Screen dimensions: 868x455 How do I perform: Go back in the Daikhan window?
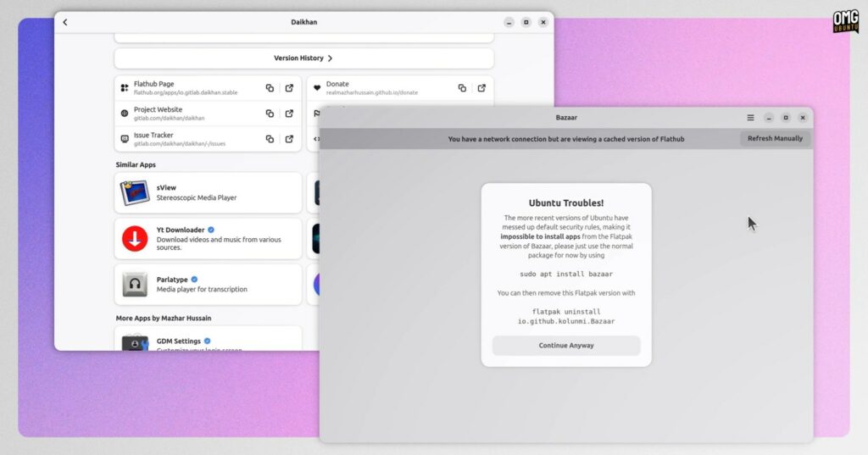65,22
